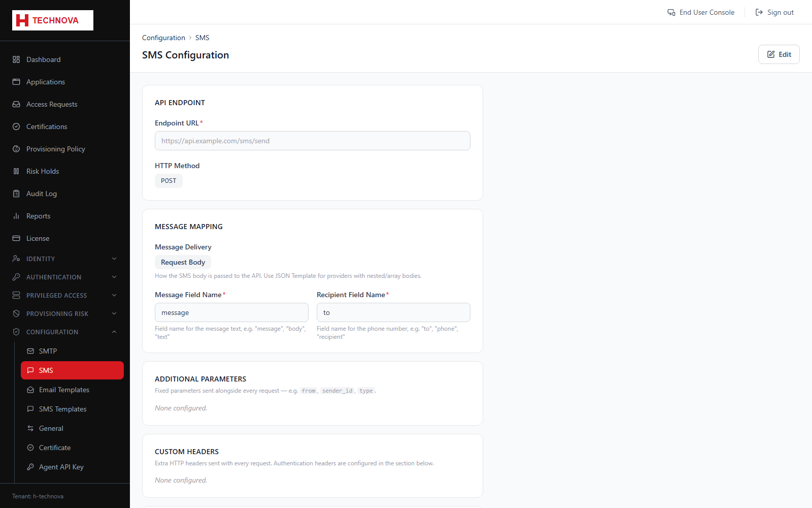Click the Privileged Access server icon
The width and height of the screenshot is (812, 508).
[x=16, y=295]
